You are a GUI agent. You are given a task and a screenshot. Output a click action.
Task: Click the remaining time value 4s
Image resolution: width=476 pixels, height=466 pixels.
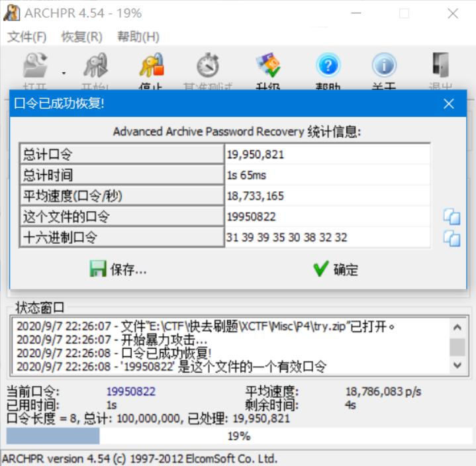(350, 405)
